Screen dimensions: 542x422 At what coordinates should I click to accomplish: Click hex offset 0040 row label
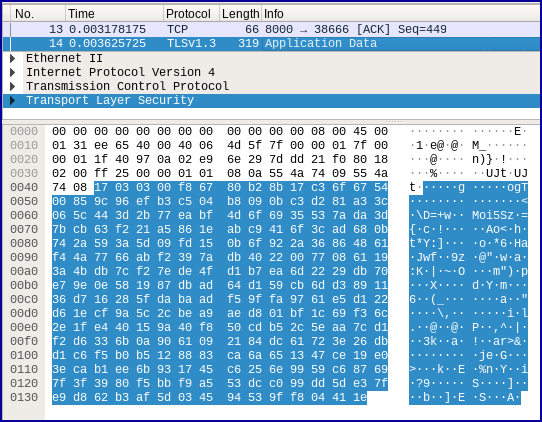tap(24, 187)
